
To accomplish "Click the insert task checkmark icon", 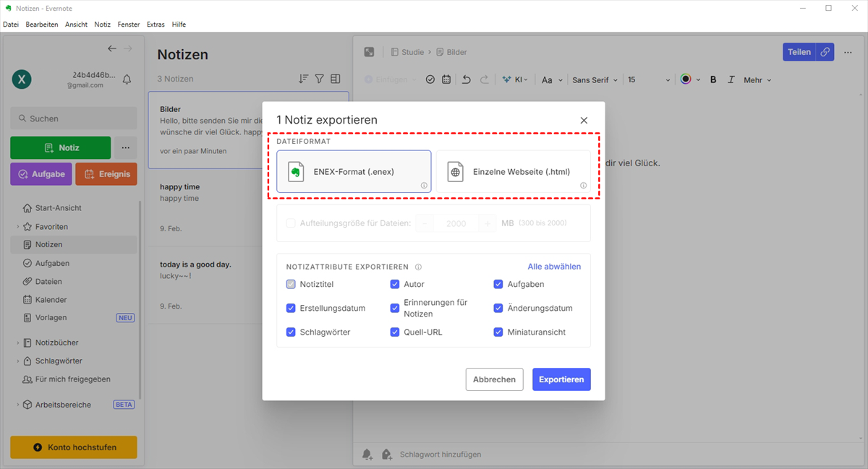I will click(430, 79).
